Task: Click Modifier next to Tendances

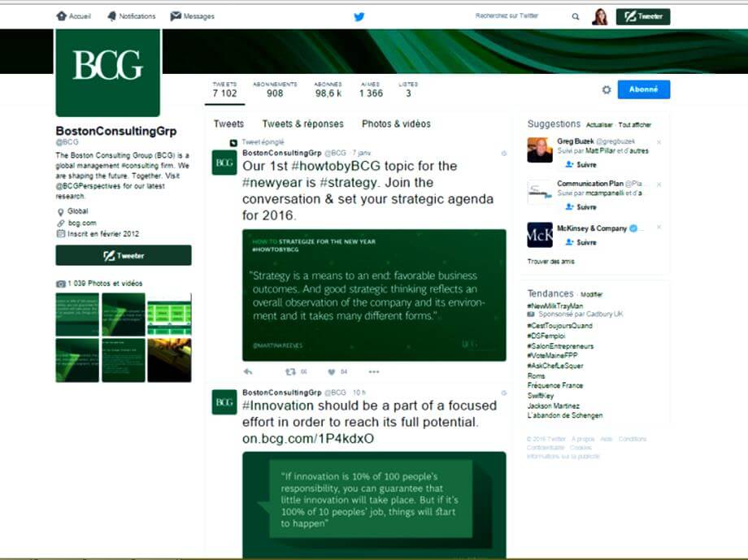Action: click(592, 295)
